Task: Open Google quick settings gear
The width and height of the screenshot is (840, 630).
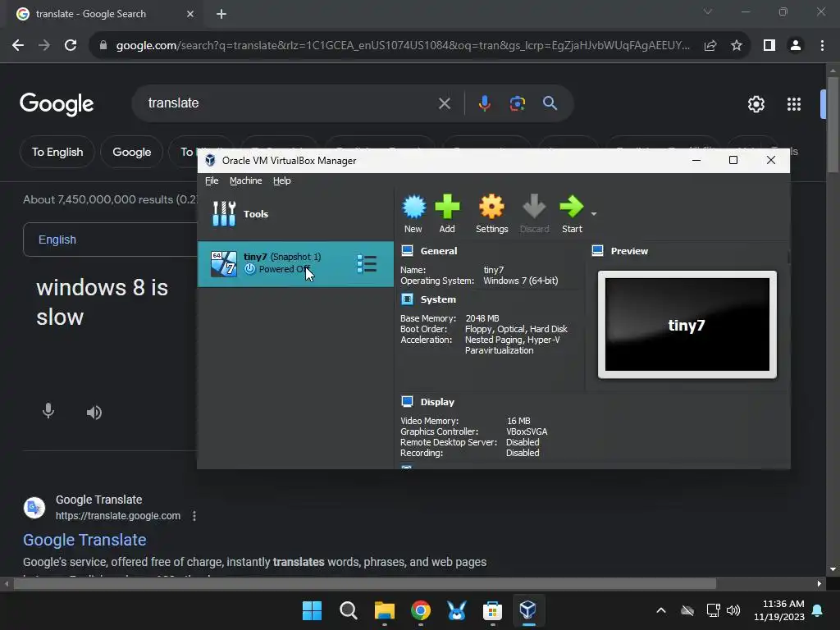Action: click(756, 104)
